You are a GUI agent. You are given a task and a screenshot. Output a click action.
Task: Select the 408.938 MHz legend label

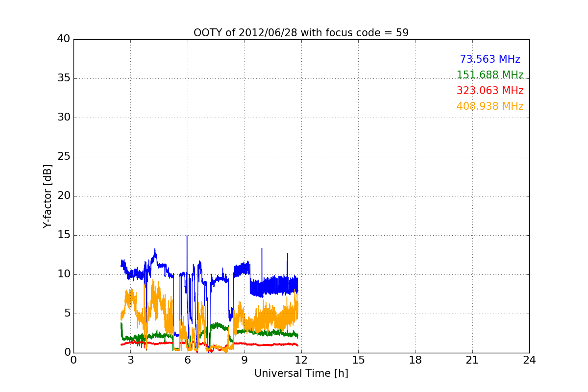(490, 106)
